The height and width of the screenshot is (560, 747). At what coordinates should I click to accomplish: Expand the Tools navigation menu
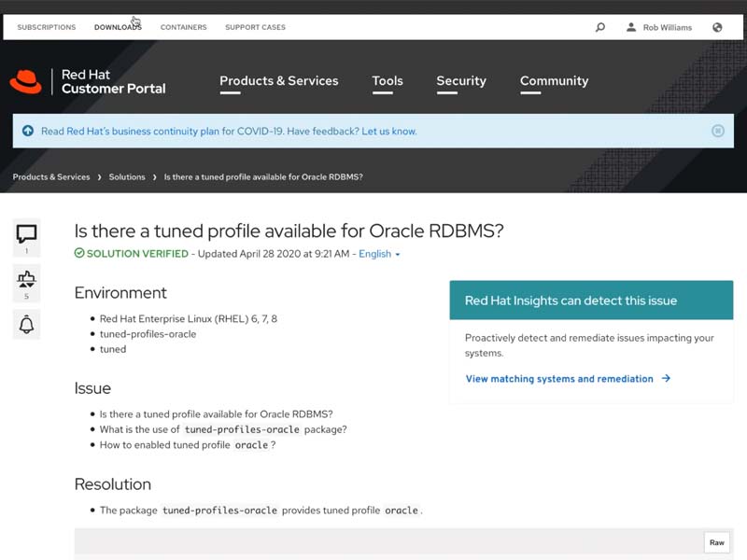388,81
